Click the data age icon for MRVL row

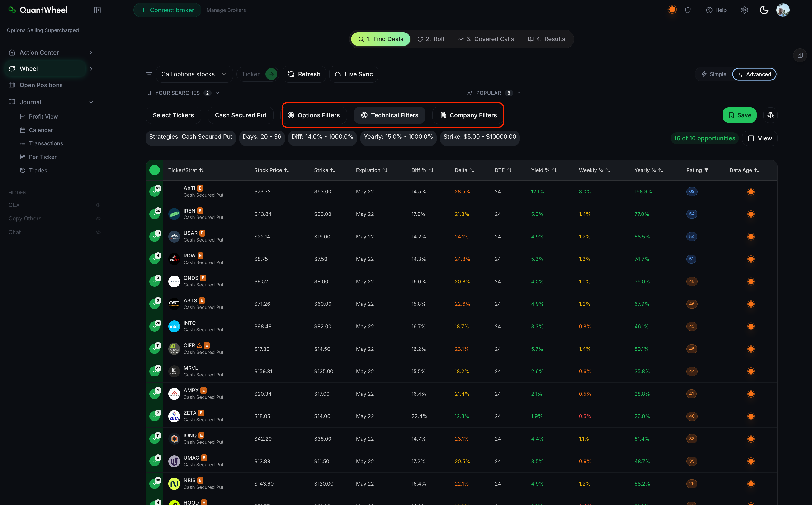pos(751,371)
